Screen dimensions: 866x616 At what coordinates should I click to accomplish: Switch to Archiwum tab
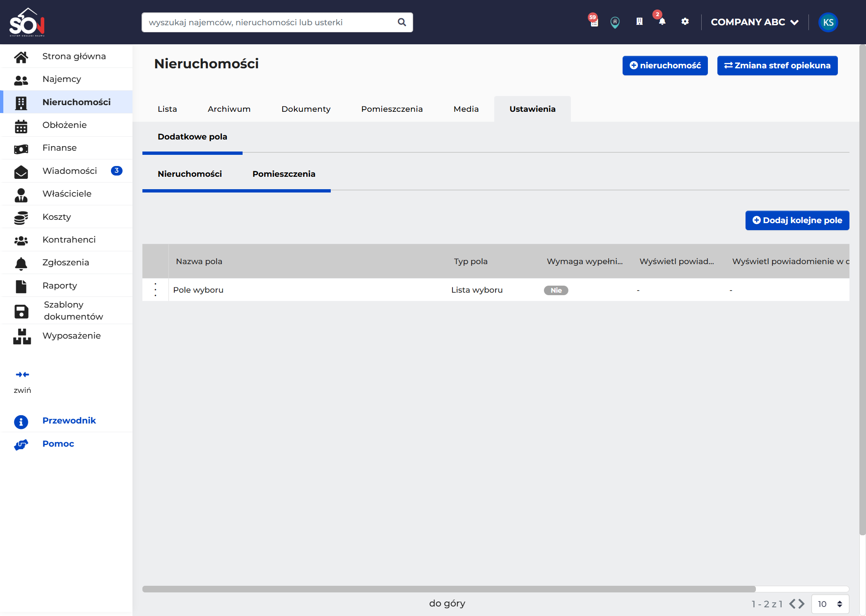229,109
